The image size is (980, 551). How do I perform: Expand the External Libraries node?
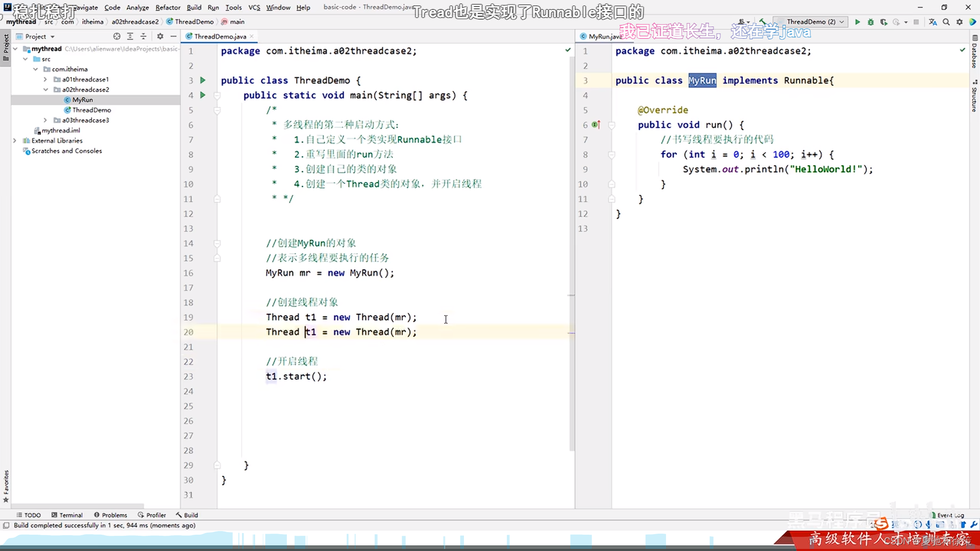pyautogui.click(x=15, y=141)
